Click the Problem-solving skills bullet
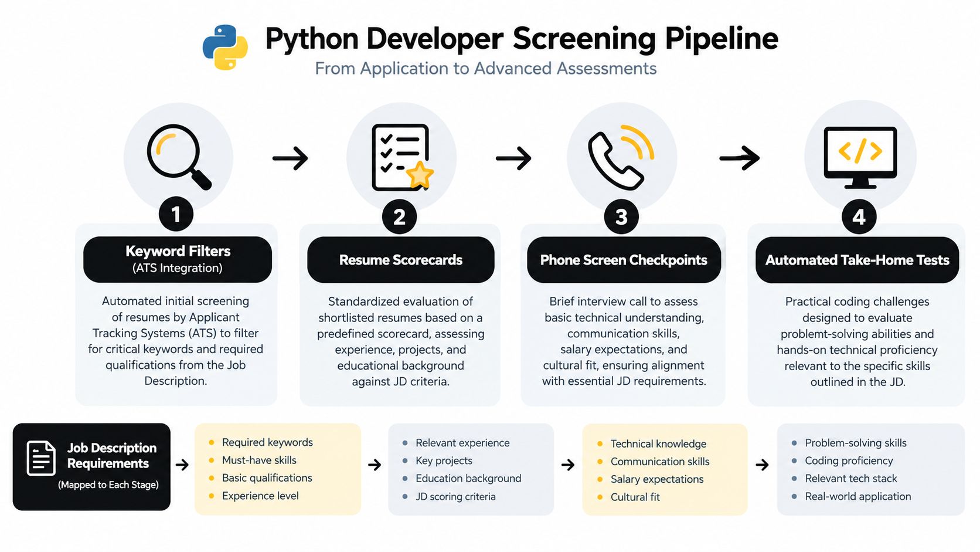This screenshot has height=552, width=980. (849, 443)
